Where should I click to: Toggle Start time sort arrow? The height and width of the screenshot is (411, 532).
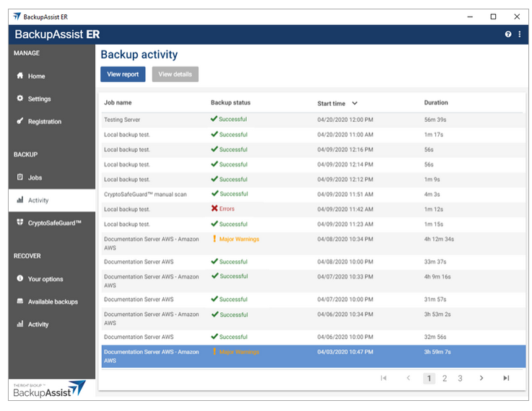[354, 103]
